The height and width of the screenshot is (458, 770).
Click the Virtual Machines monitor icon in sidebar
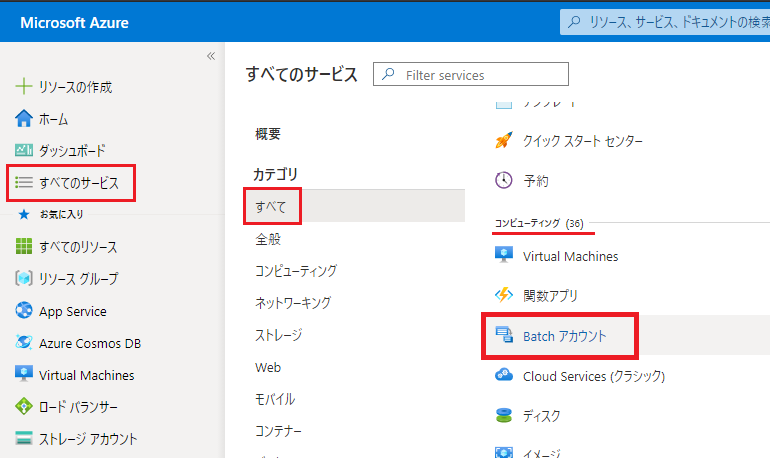tap(24, 374)
